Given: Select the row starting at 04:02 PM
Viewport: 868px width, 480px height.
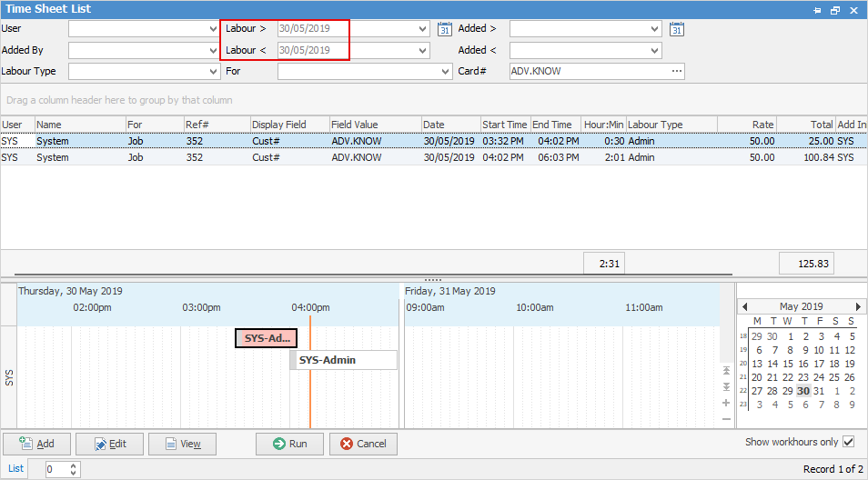Looking at the screenshot, I should pos(434,157).
